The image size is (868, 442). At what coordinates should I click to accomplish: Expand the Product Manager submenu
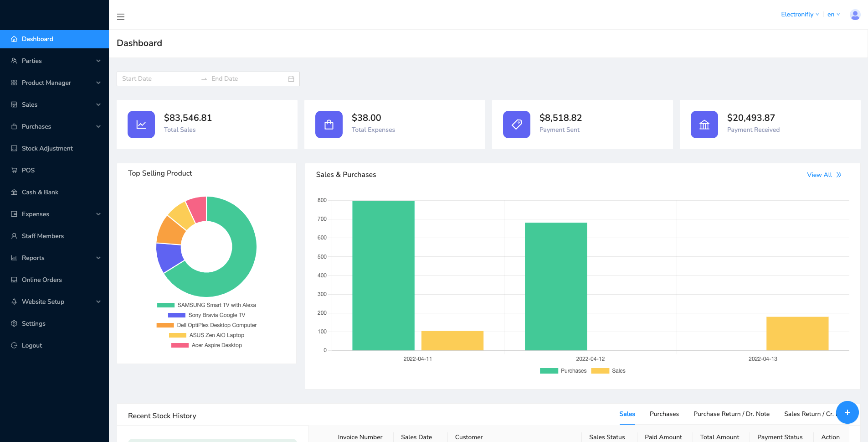(x=55, y=83)
